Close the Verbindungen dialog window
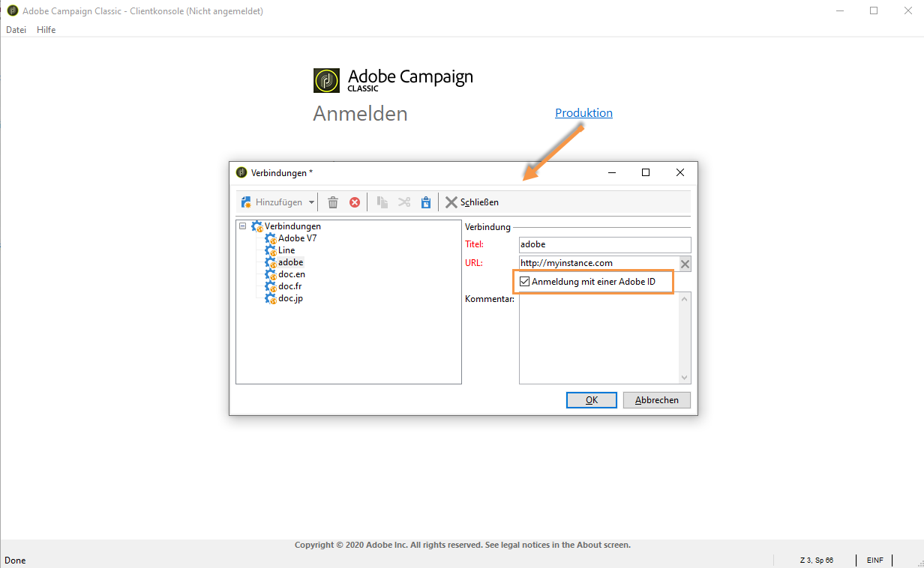This screenshot has height=568, width=924. point(680,172)
